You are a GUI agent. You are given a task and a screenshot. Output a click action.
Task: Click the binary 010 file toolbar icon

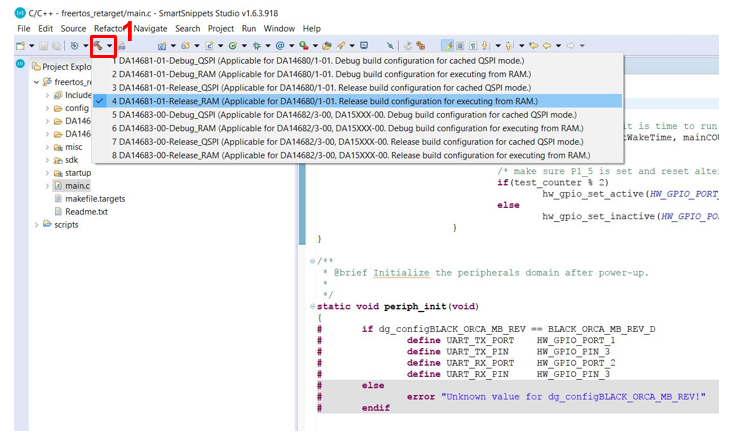click(122, 46)
